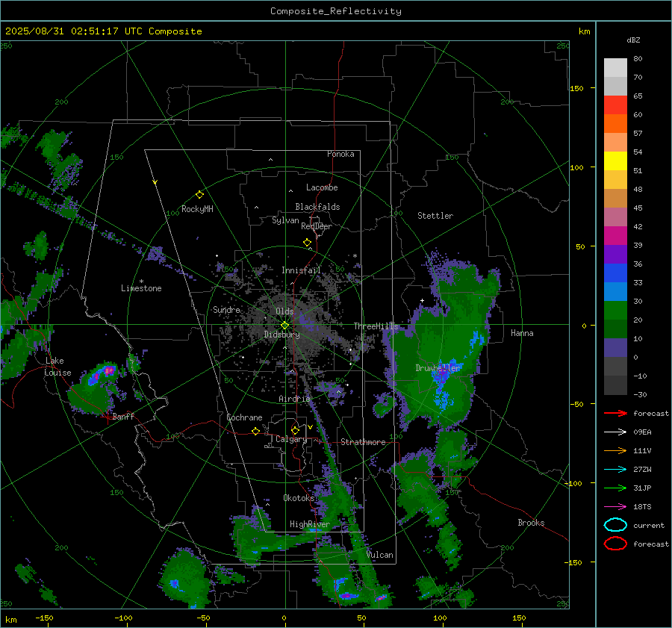672x628 pixels.
Task: Click the Composite_Reflectivity title
Action: (336, 11)
